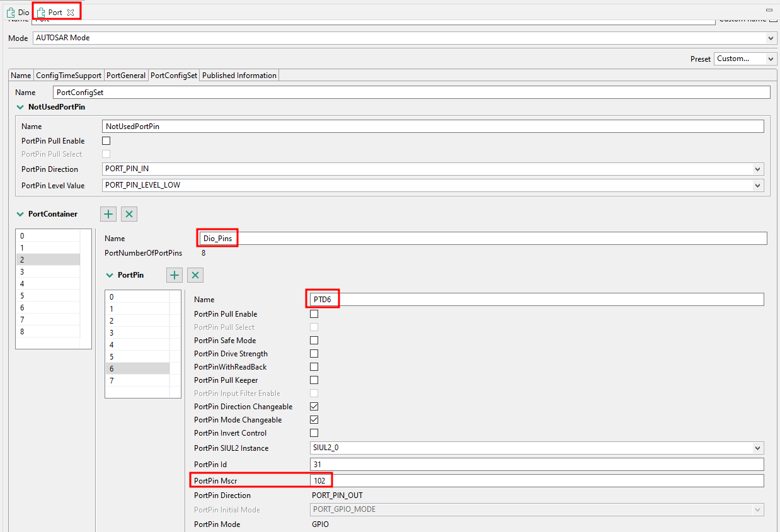
Task: Close the Port editor tab with its X icon
Action: [71, 11]
